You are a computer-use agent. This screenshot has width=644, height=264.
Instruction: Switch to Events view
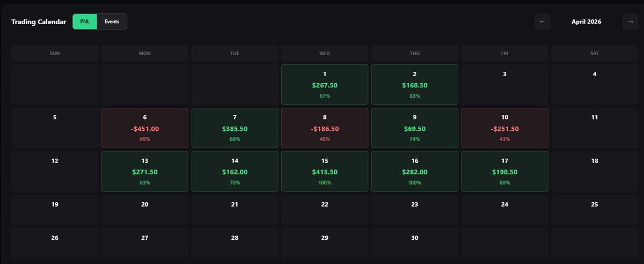click(x=112, y=21)
